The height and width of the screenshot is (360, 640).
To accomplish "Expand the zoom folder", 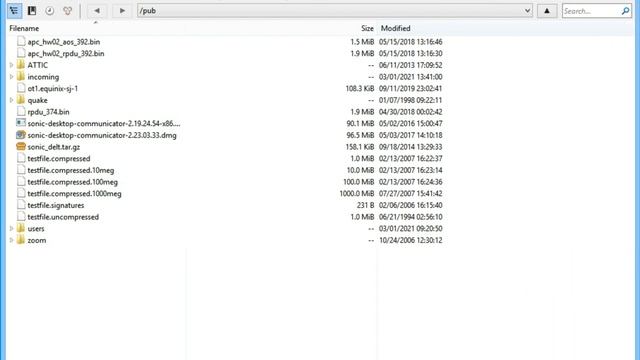I will pos(11,240).
